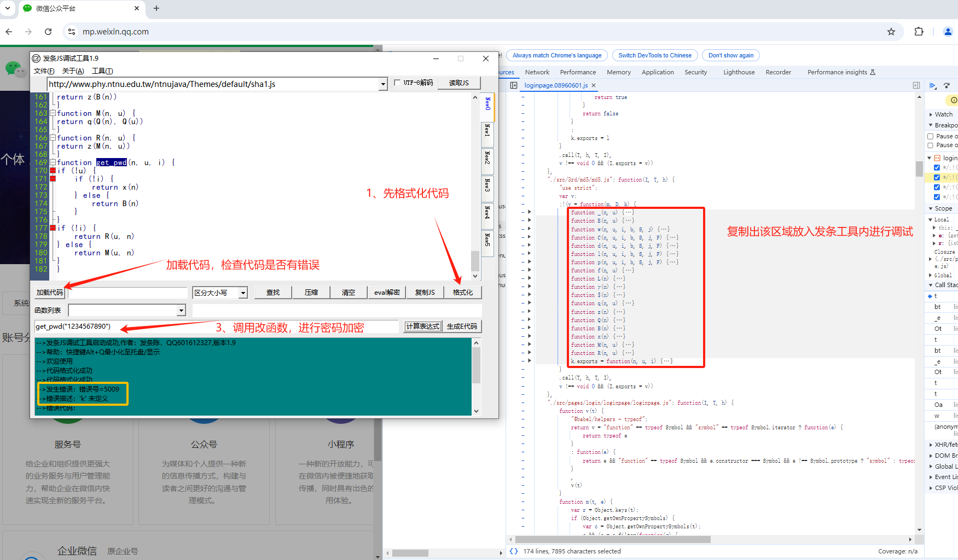Close the 微信公众平台 browser tab

[x=137, y=8]
